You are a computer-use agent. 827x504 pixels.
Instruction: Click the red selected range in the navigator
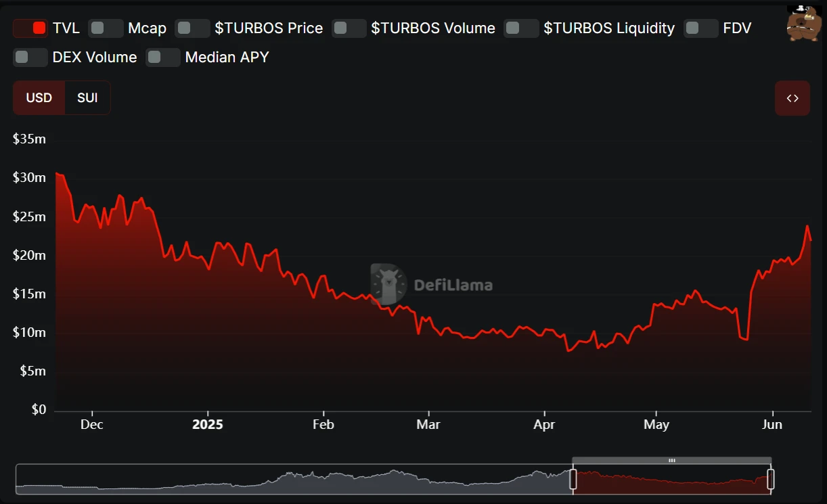point(670,482)
